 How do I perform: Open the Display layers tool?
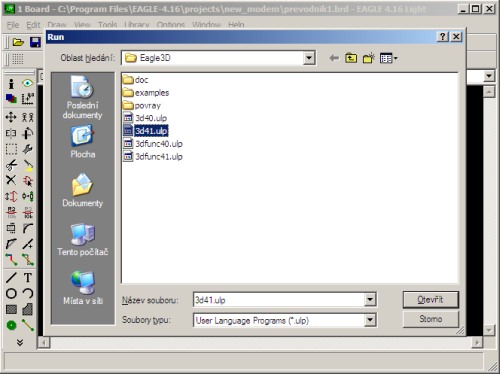coord(11,99)
